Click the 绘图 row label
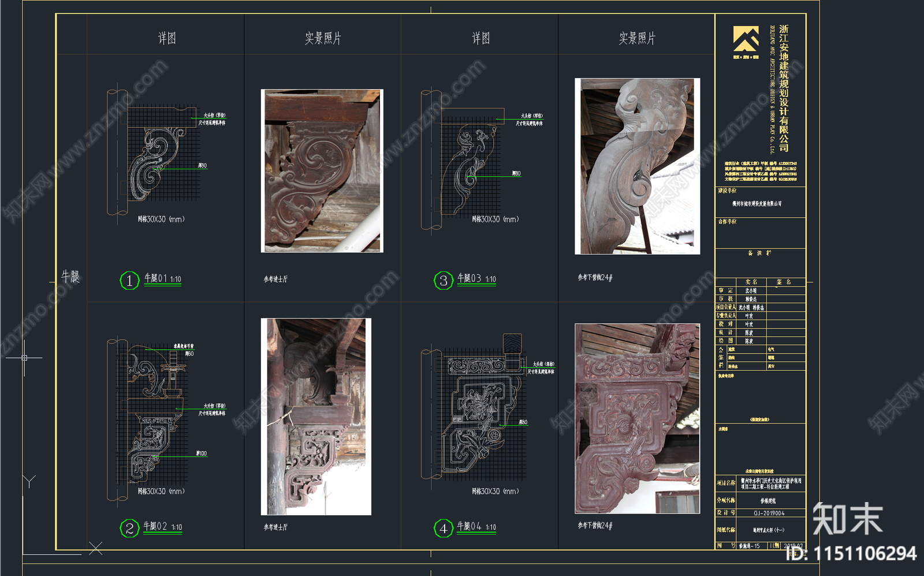Image resolution: width=924 pixels, height=576 pixels. pyautogui.click(x=725, y=341)
